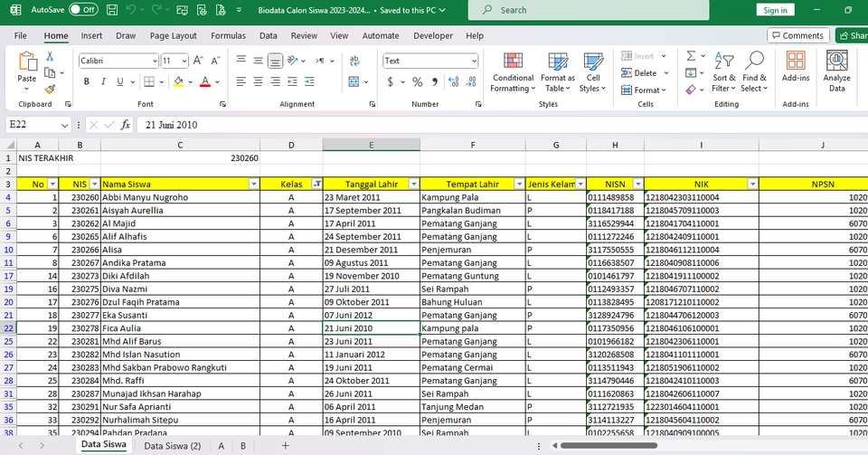Click the AutoSum sigma icon

pos(691,56)
